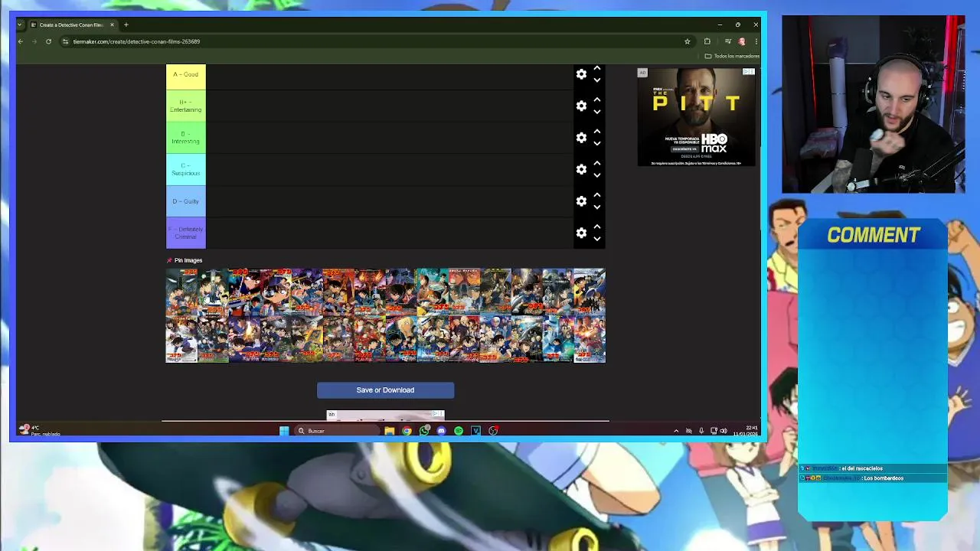Go forward in browser history
Screen dimensions: 980x551
[x=34, y=41]
